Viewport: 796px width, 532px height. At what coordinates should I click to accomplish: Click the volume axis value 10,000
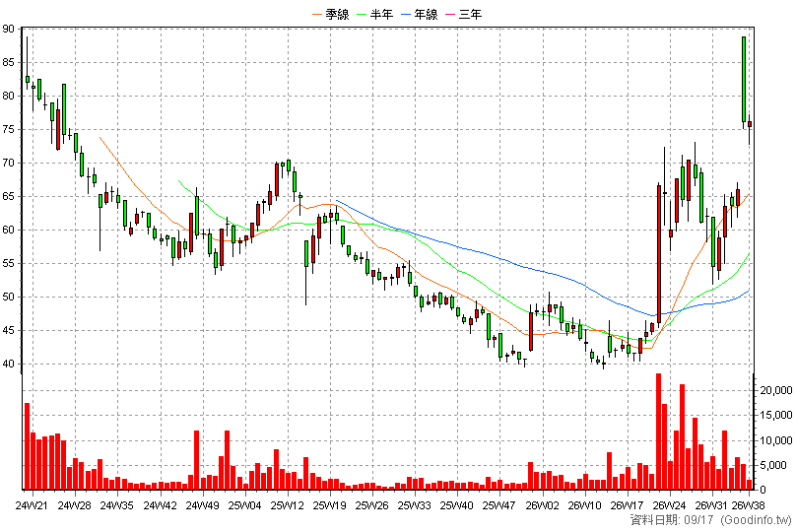[775, 440]
